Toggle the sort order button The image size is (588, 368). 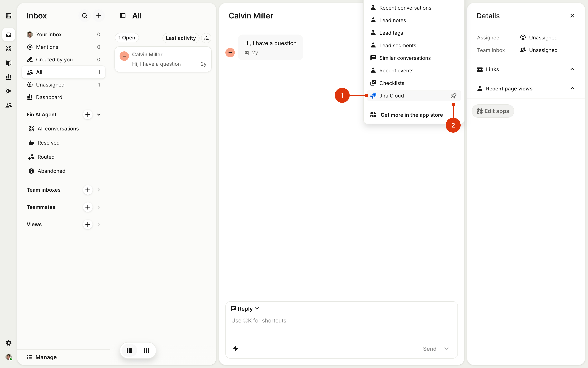[x=206, y=38]
